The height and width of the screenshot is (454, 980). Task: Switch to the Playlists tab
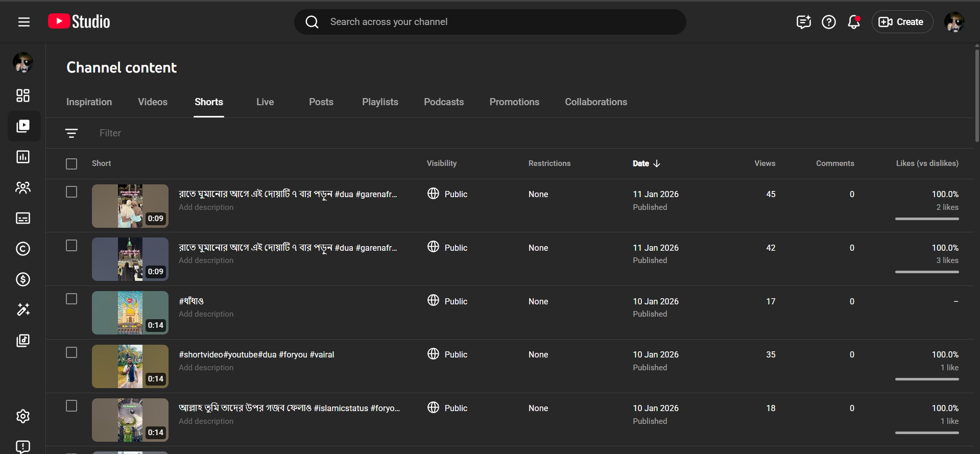click(380, 102)
